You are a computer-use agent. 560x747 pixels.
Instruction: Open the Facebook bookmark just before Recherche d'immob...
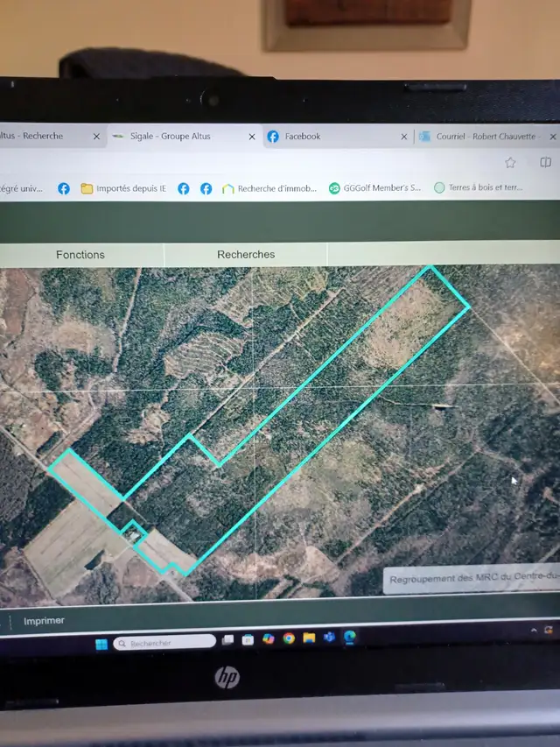tap(206, 188)
